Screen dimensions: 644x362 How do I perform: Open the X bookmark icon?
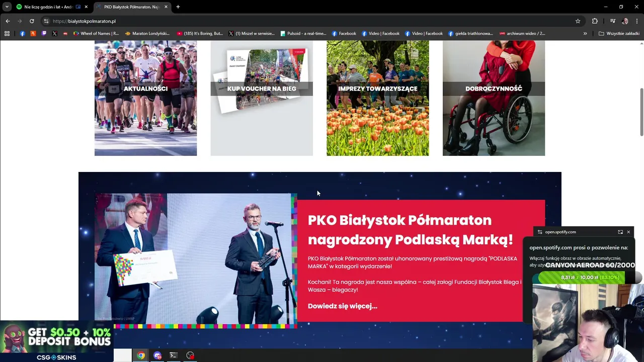(x=54, y=34)
